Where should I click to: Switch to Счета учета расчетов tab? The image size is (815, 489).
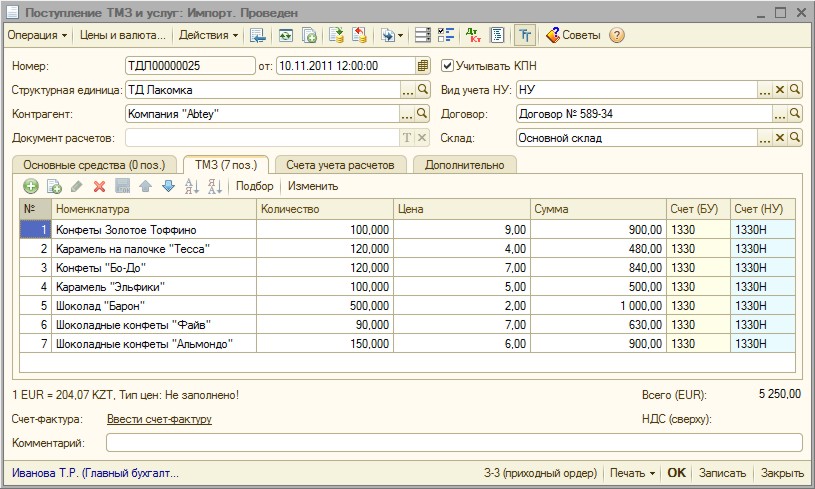(340, 164)
